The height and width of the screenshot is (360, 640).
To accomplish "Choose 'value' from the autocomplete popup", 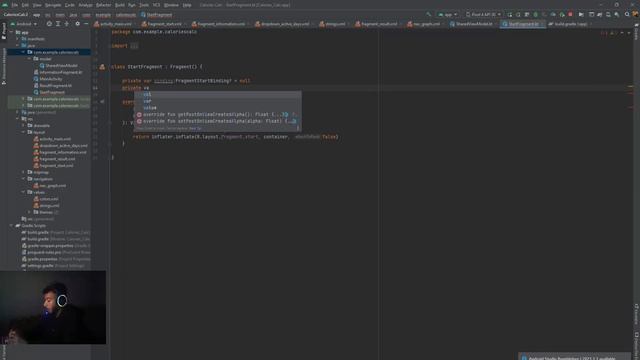I will 218,108.
